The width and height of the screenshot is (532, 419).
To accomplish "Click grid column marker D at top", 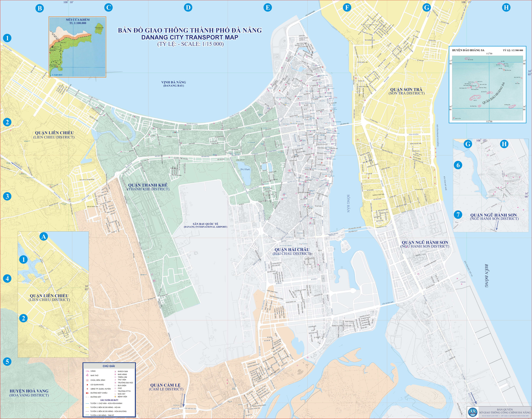I will [188, 7].
